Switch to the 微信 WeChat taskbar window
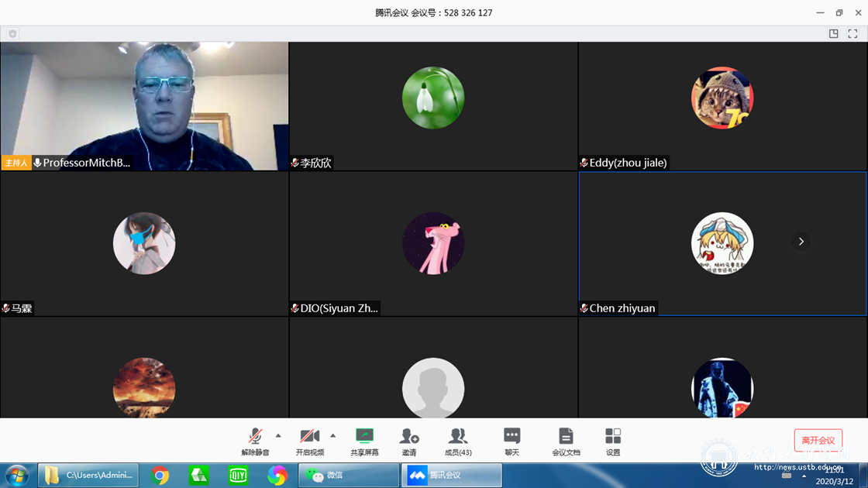Screen dimensions: 868x488 [349, 476]
